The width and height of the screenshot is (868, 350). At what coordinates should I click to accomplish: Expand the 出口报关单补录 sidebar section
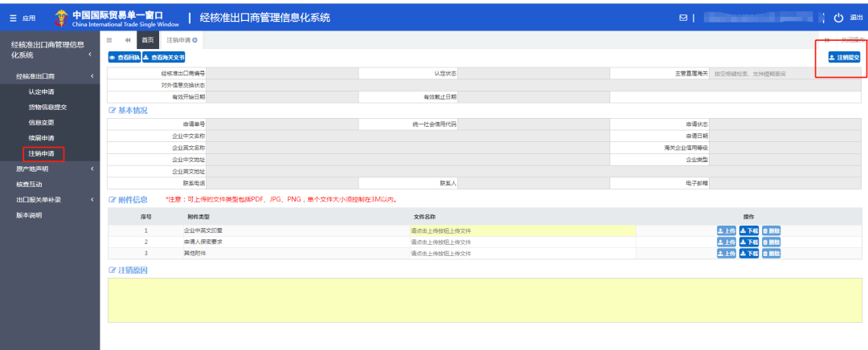92,200
